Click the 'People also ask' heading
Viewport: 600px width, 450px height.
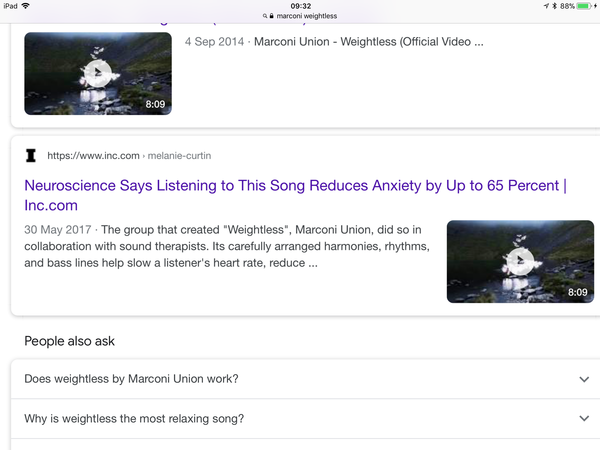(69, 341)
